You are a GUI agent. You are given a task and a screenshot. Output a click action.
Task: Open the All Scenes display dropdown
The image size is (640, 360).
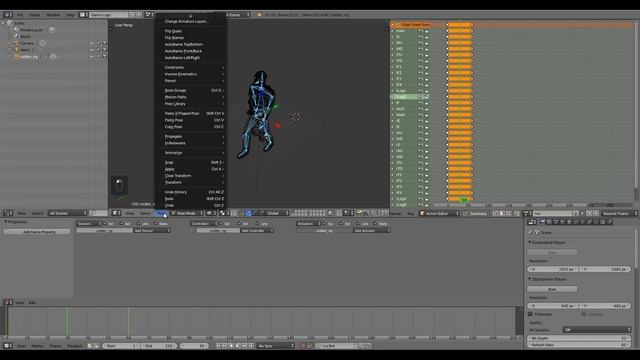[x=67, y=213]
